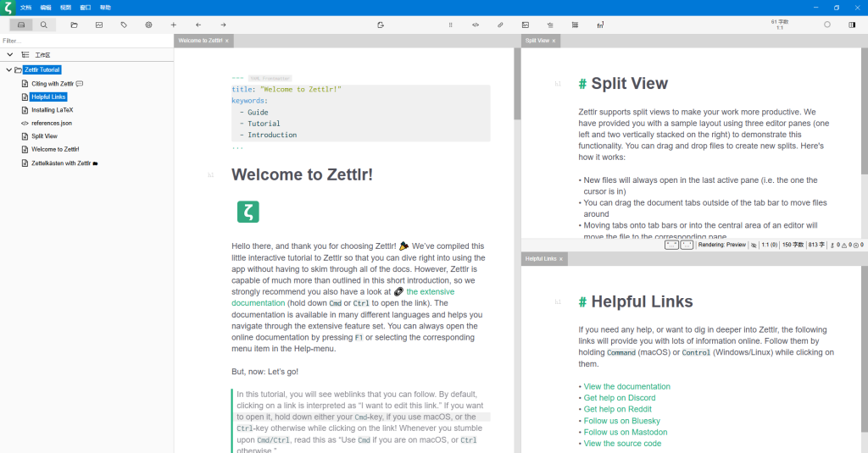Open the tag manager icon

[x=124, y=25]
